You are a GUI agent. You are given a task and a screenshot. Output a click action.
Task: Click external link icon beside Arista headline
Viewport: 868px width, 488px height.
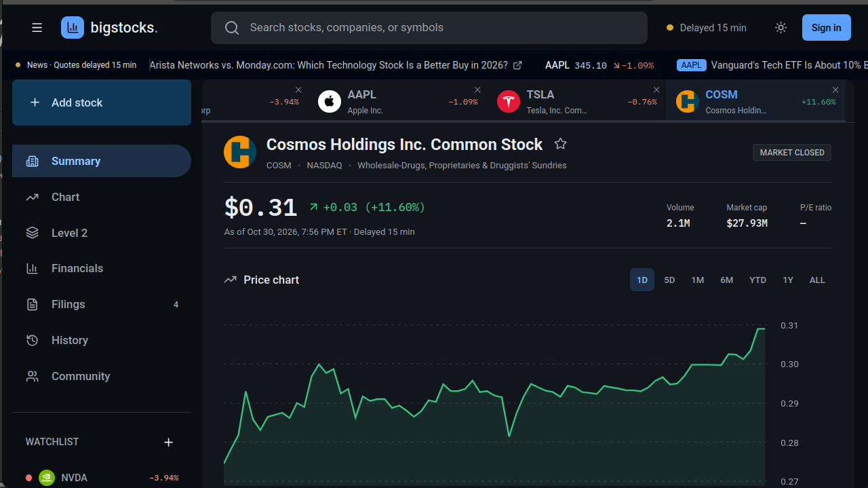[517, 65]
